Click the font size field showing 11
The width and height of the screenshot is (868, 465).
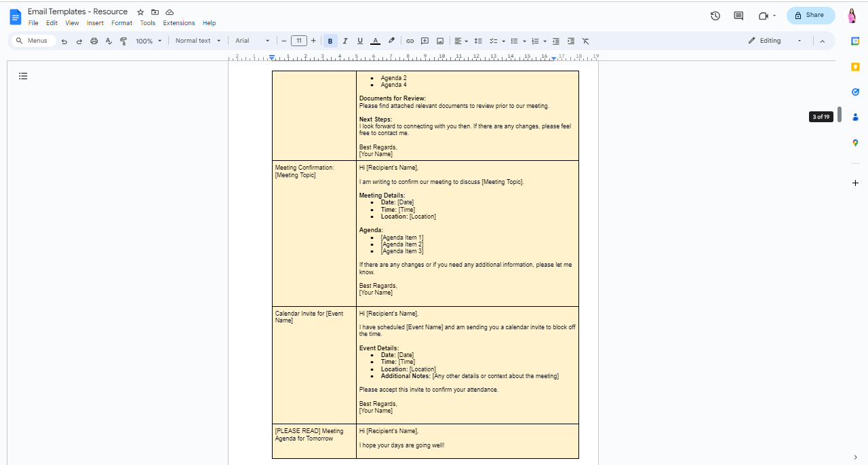[x=299, y=41]
